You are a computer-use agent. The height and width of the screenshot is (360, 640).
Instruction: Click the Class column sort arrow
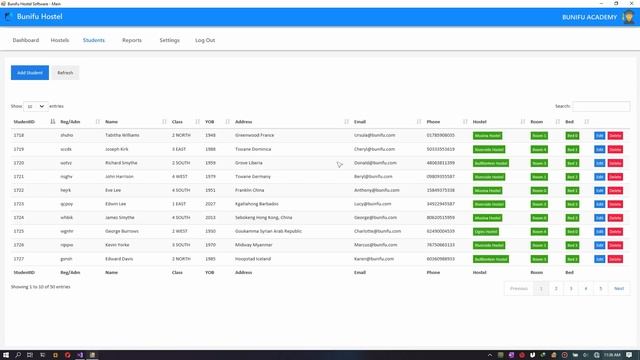(198, 122)
